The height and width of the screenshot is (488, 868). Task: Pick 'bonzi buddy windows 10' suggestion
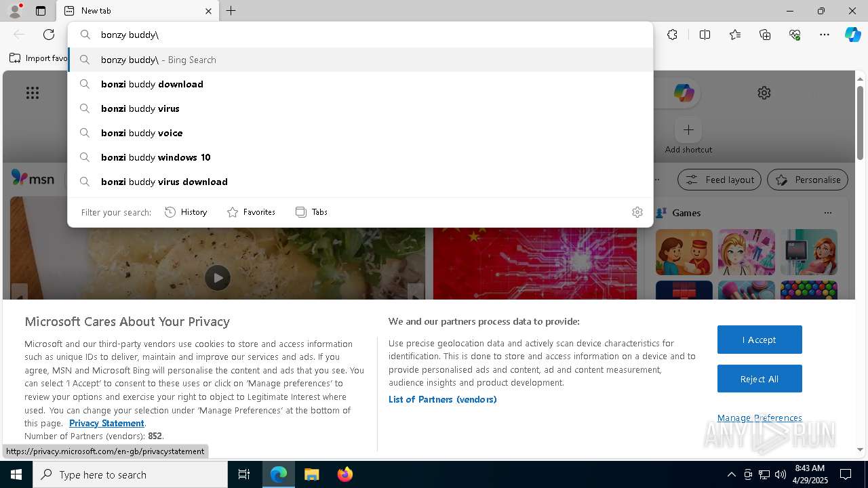click(360, 157)
